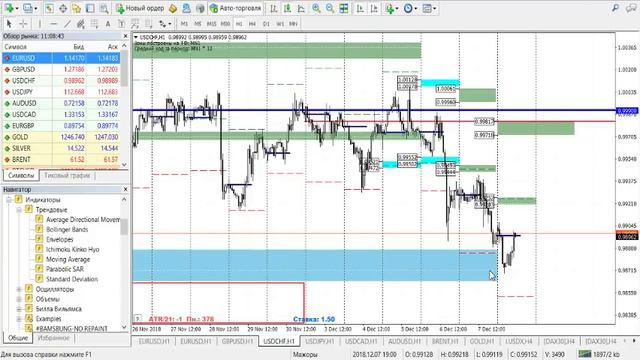Click the Новый ордер button
640x360 pixels.
pyautogui.click(x=140, y=8)
